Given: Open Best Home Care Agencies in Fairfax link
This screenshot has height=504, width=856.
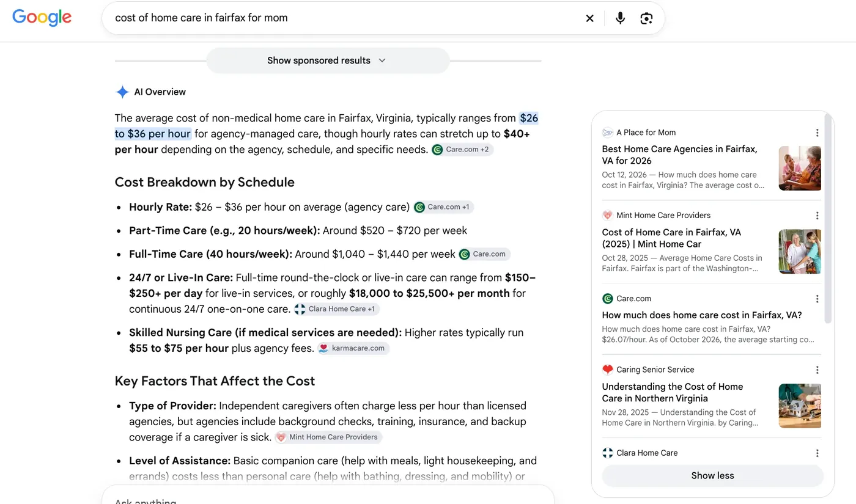Looking at the screenshot, I should 679,155.
